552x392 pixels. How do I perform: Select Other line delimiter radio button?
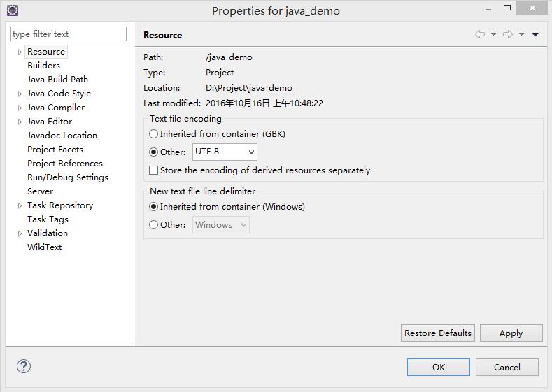point(154,224)
